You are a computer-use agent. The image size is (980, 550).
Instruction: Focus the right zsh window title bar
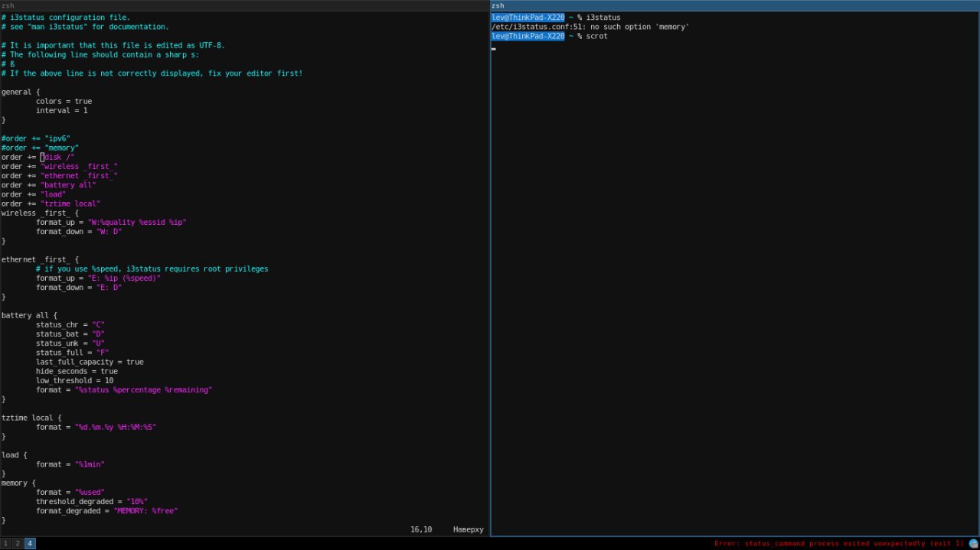pyautogui.click(x=735, y=5)
